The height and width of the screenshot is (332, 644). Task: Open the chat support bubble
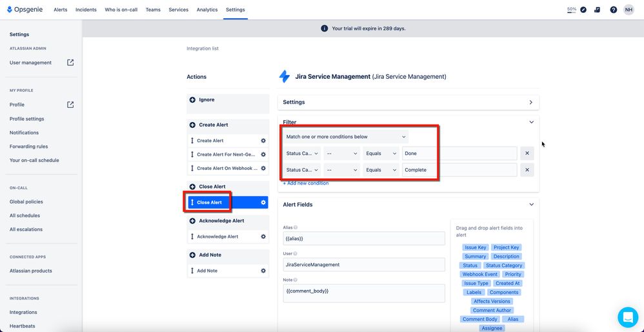628,317
